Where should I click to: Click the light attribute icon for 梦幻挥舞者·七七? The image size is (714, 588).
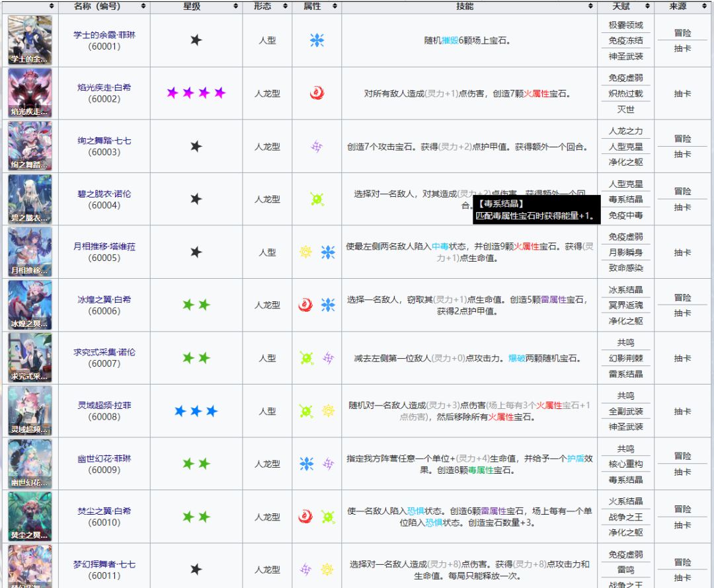327,570
